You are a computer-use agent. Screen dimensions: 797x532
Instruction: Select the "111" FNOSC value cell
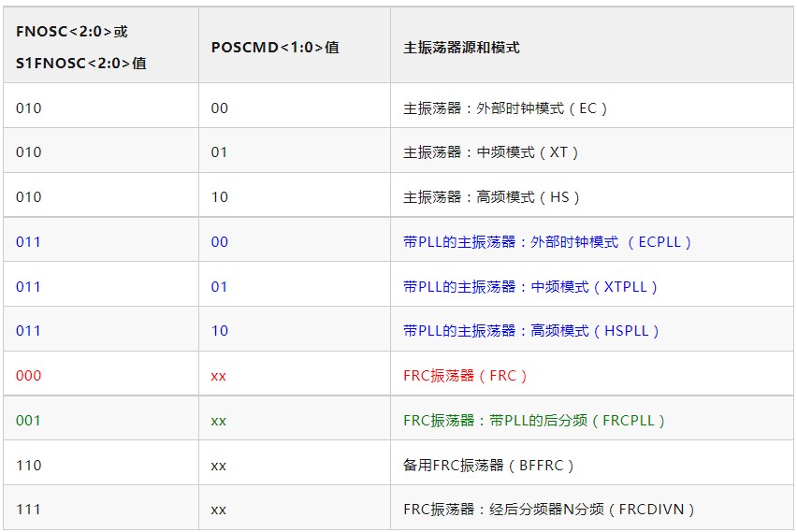(101, 507)
